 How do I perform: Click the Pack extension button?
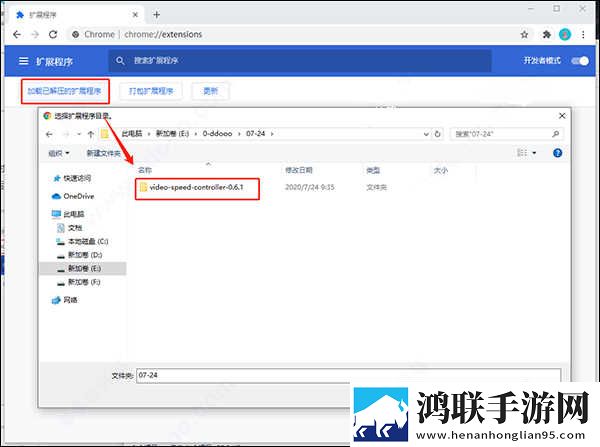151,91
